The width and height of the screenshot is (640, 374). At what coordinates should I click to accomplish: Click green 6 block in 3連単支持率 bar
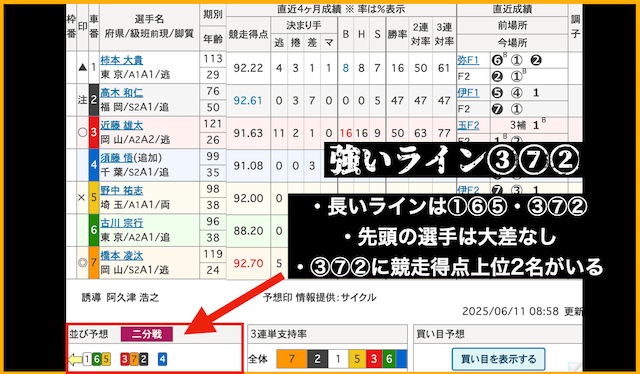389,359
